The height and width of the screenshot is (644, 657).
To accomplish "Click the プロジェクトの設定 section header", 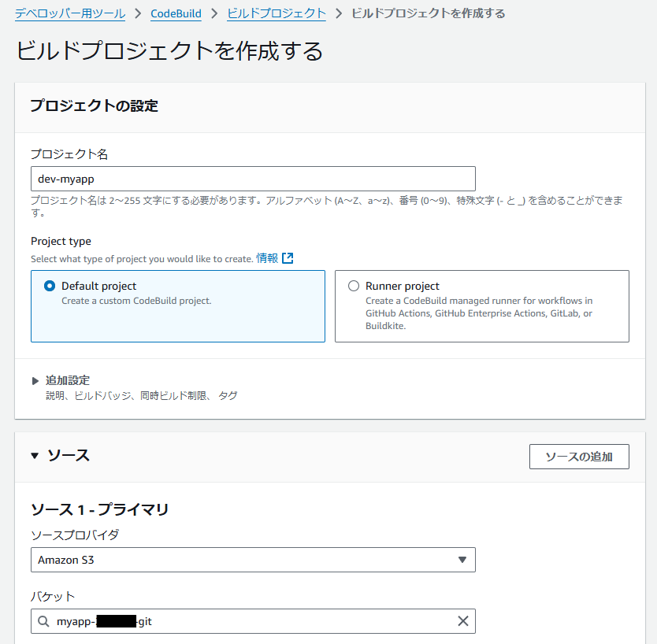I will point(95,105).
